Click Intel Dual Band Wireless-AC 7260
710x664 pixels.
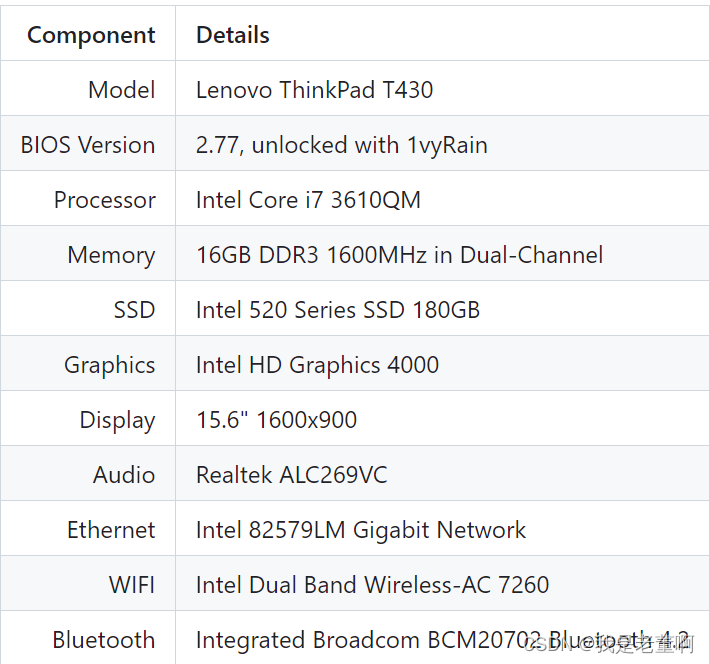click(x=372, y=585)
